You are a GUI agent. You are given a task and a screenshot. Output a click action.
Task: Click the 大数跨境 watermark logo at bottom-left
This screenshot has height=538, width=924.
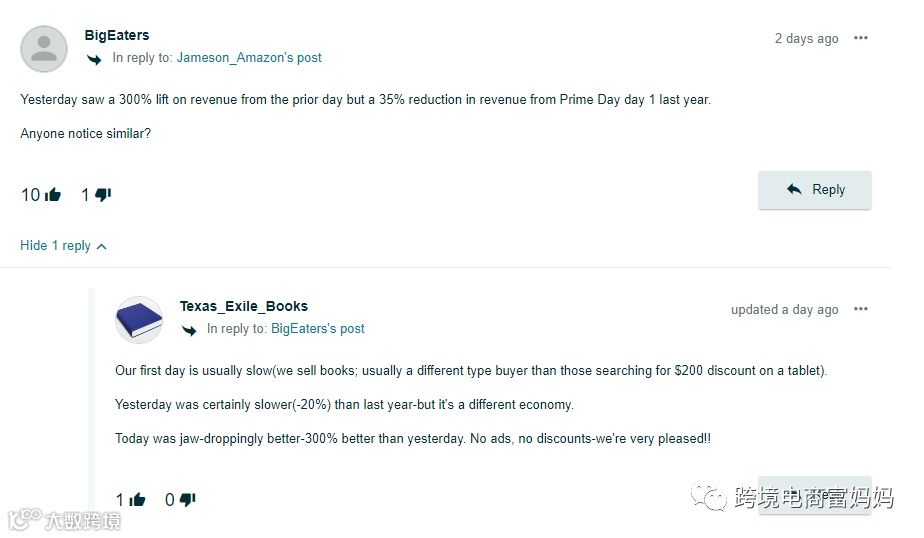coord(65,520)
